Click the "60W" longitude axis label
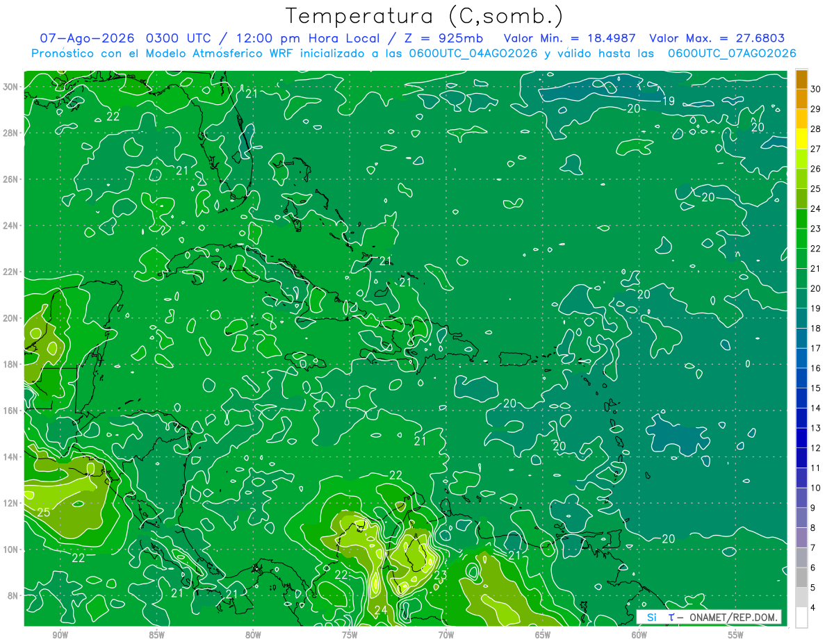Image resolution: width=834 pixels, height=644 pixels. point(639,635)
